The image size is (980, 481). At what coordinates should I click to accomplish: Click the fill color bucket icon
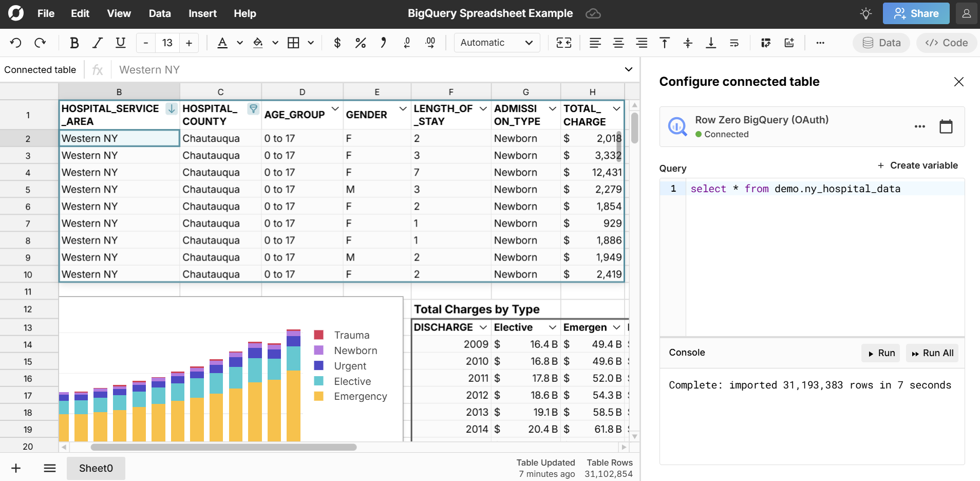coord(258,43)
